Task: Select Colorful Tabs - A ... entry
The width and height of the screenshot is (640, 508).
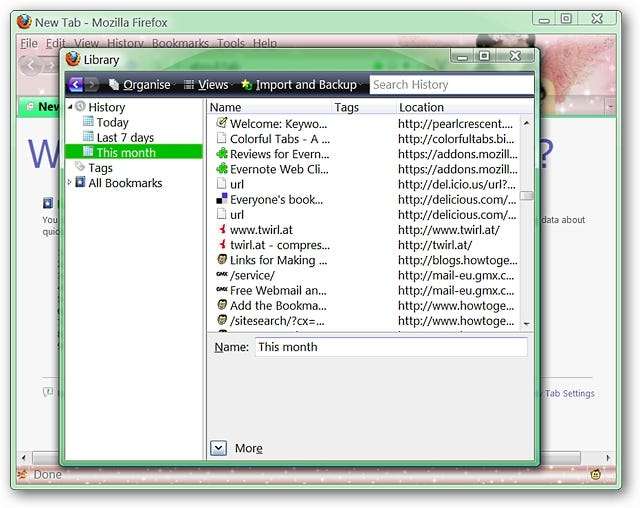Action: click(280, 139)
